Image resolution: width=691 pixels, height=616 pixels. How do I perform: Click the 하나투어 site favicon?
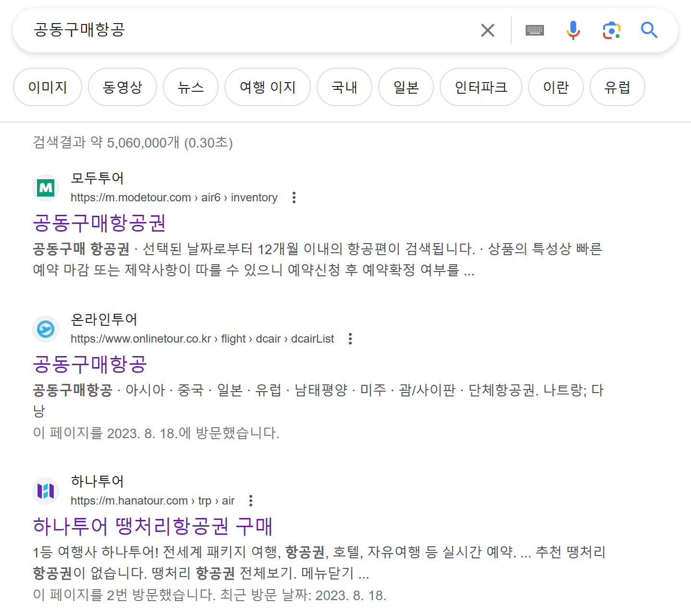[x=45, y=491]
